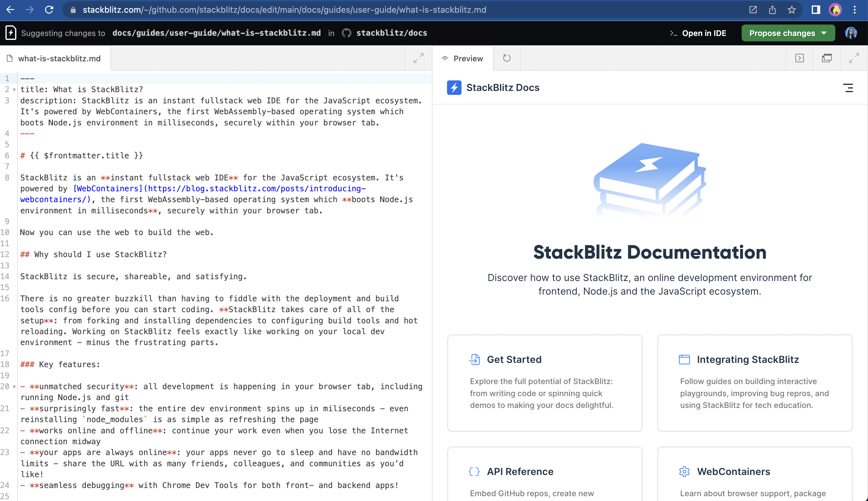Bookmark the page with the star icon
The width and height of the screenshot is (868, 501).
pyautogui.click(x=792, y=10)
